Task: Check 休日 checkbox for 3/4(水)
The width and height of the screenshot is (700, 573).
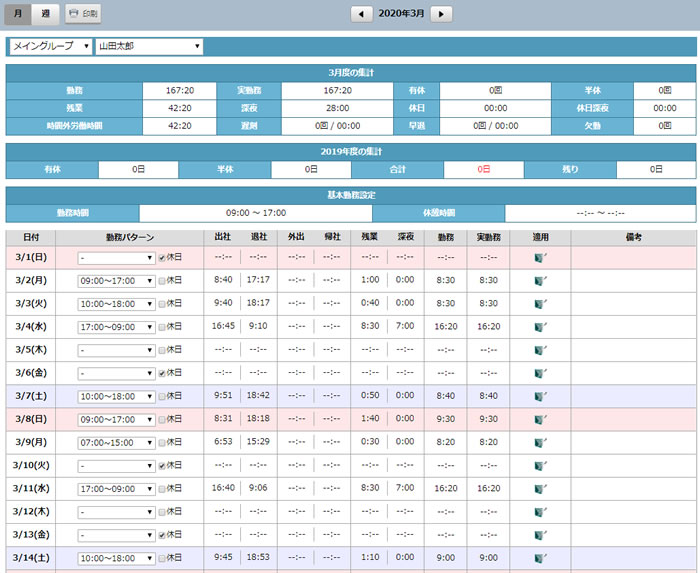Action: 162,327
